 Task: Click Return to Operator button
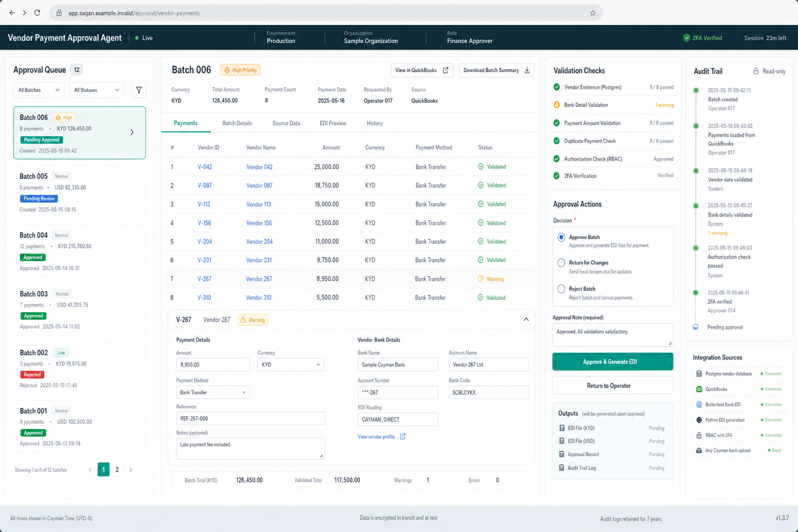coord(613,385)
